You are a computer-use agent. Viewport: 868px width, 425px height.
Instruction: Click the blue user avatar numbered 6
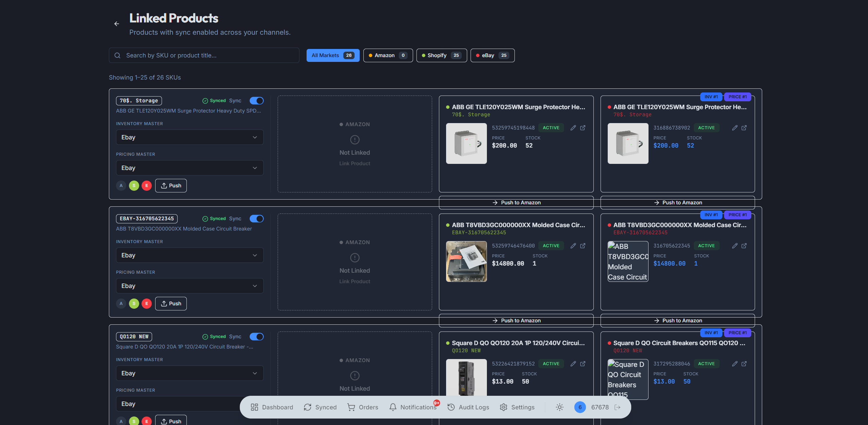pos(580,407)
